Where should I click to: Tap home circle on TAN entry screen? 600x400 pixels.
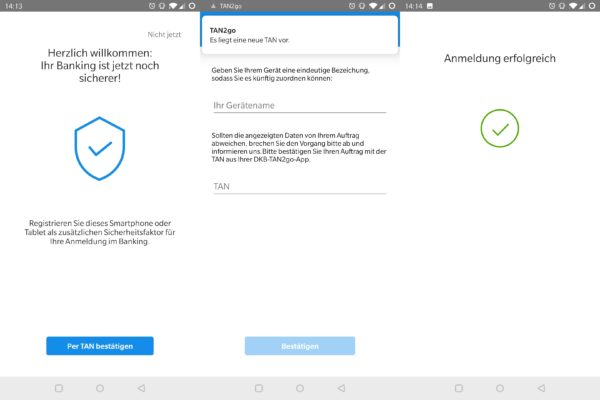click(300, 387)
